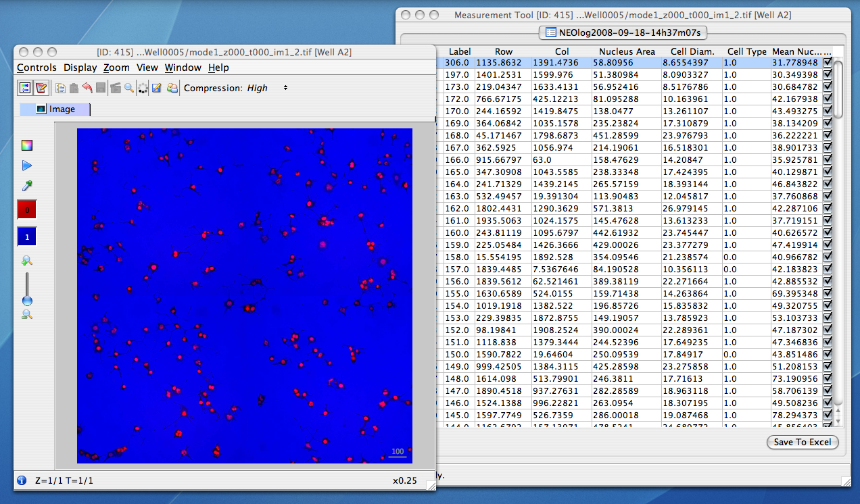Click the red undo arrow icon
860x504 pixels.
[87, 88]
